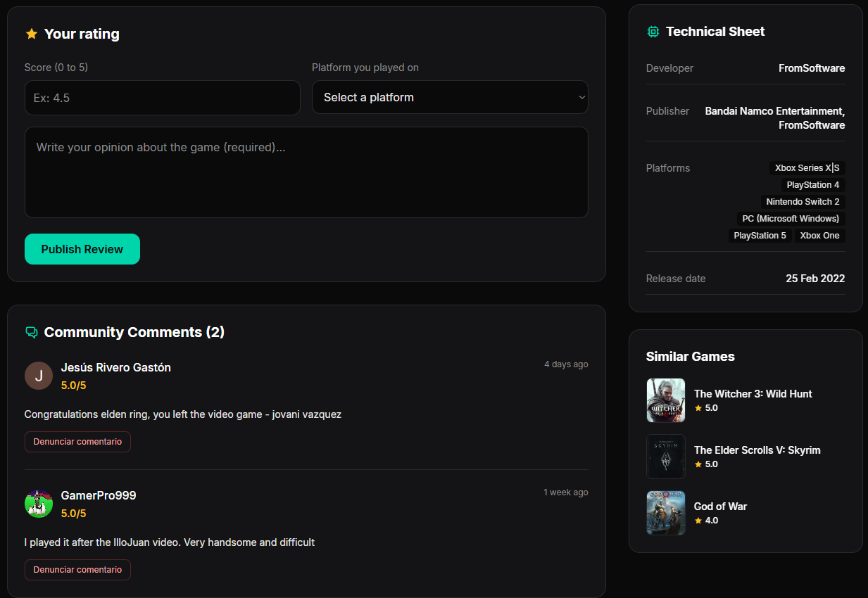Viewport: 868px width, 598px height.
Task: Open the Select a platform dropdown
Action: pos(450,97)
